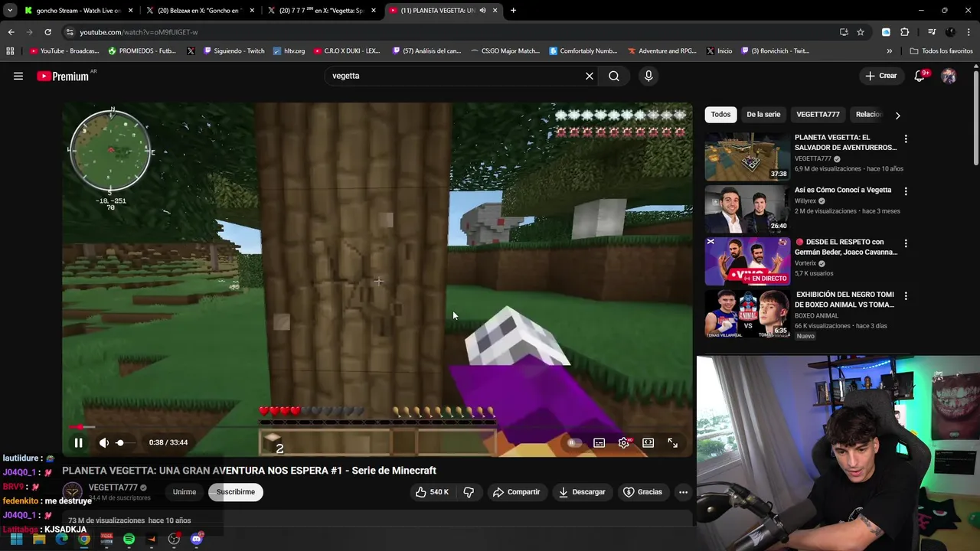Expand hidden bookmarks with double chevron
The width and height of the screenshot is (980, 551).
(889, 51)
